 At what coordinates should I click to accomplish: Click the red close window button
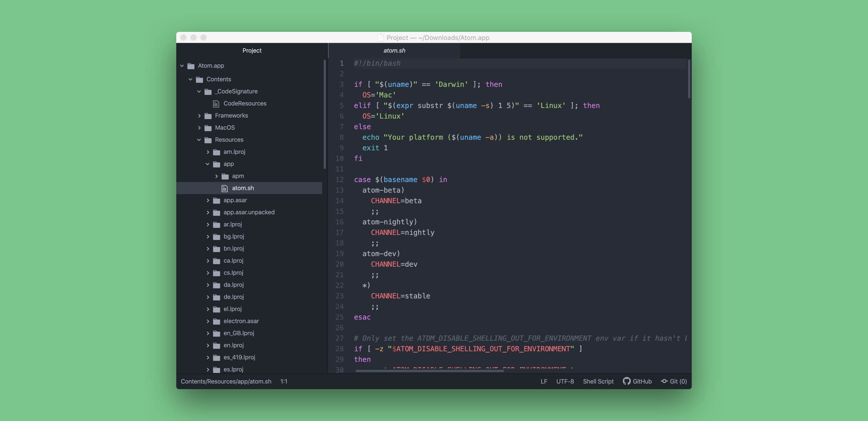coord(183,37)
